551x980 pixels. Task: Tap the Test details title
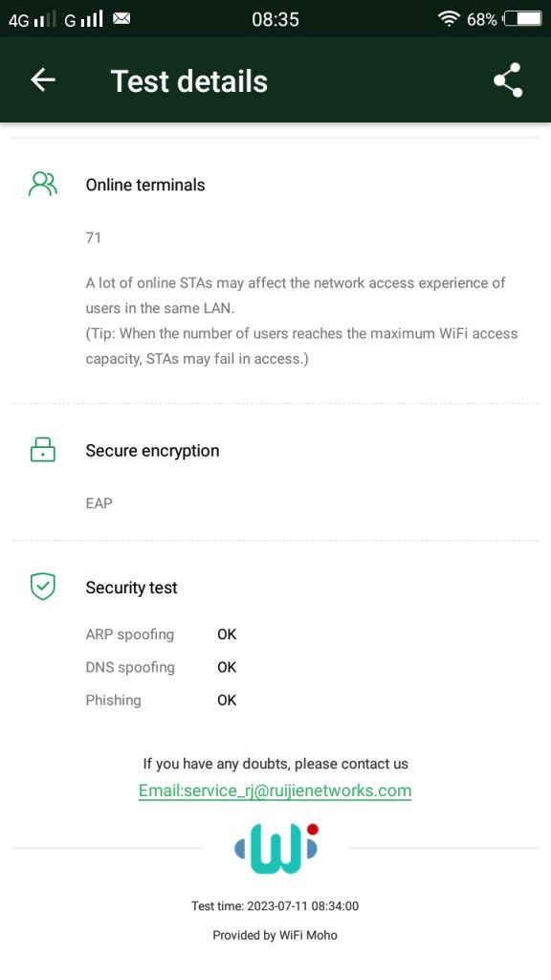tap(189, 81)
